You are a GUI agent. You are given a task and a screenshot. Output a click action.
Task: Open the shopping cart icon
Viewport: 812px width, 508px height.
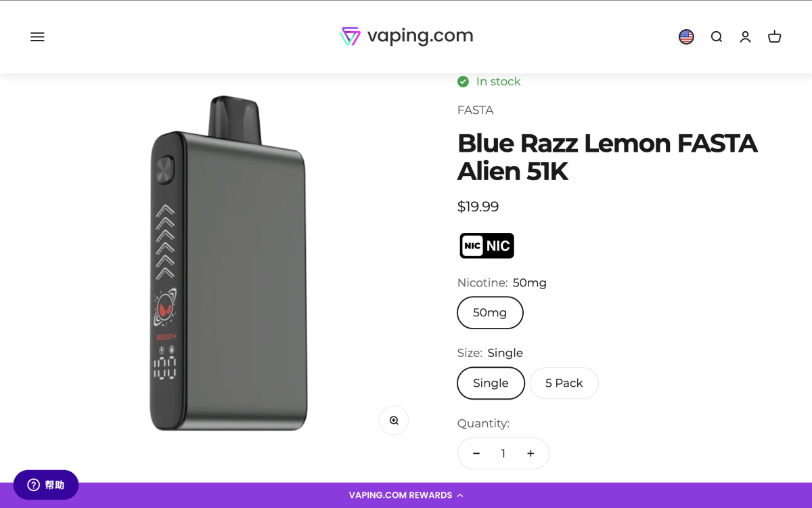pos(775,37)
